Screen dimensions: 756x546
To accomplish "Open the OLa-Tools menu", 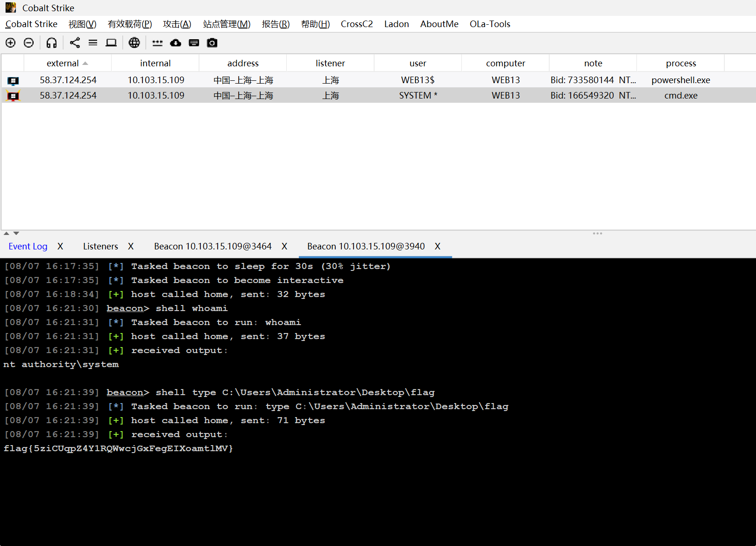I will point(490,24).
